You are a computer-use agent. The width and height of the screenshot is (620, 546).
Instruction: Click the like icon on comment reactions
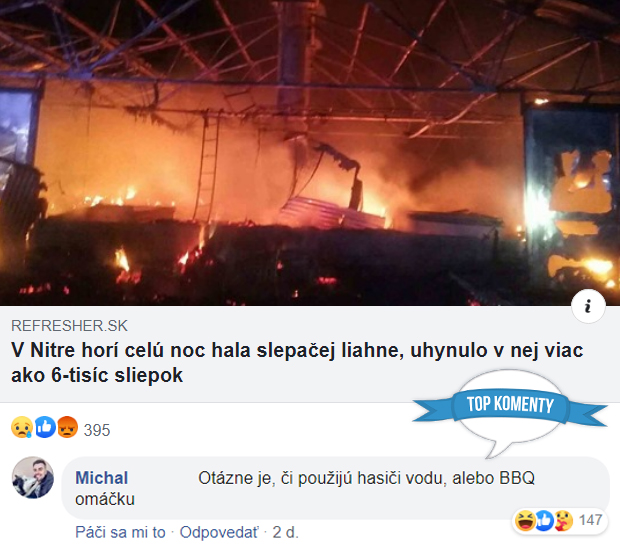[x=544, y=520]
